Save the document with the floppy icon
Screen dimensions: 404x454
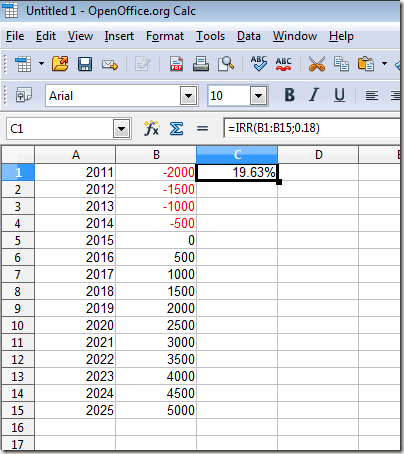[85, 63]
